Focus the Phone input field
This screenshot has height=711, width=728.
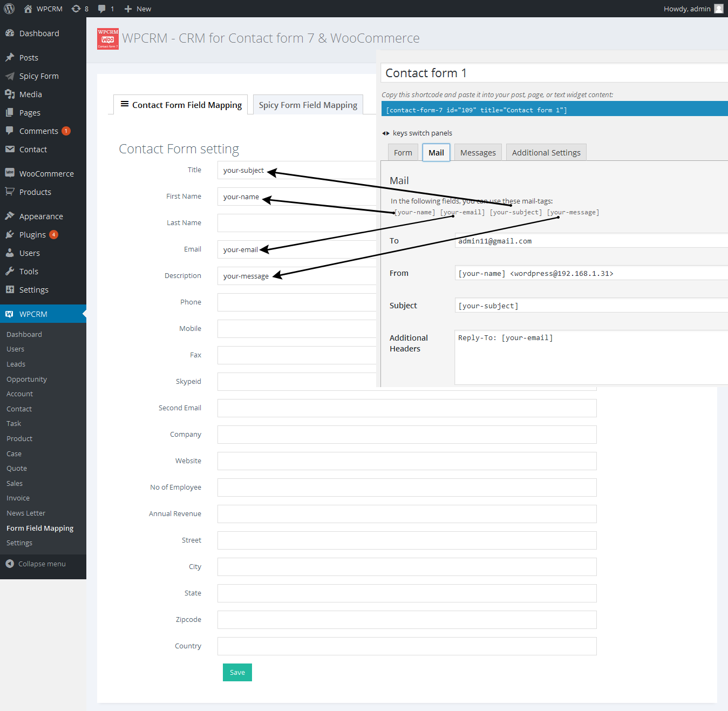click(297, 302)
